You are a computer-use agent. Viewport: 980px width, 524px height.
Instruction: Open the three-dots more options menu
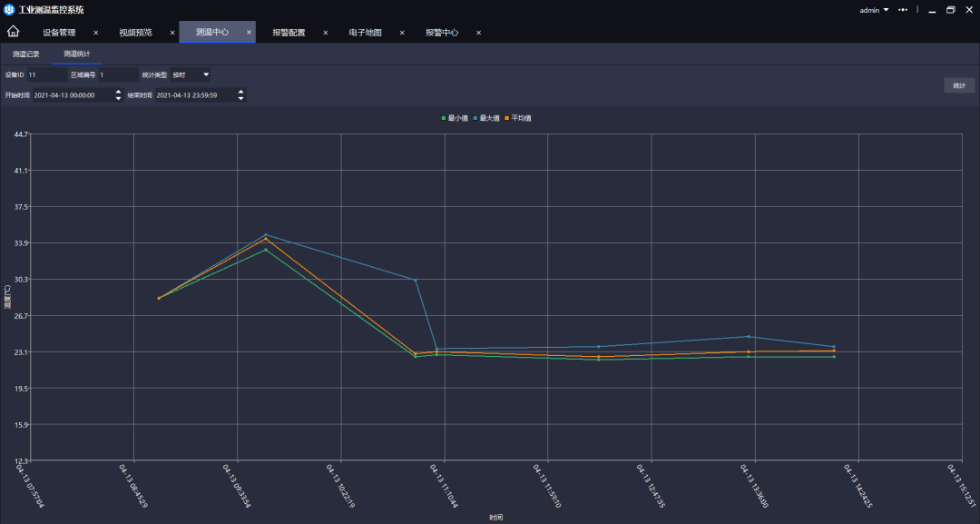click(903, 10)
